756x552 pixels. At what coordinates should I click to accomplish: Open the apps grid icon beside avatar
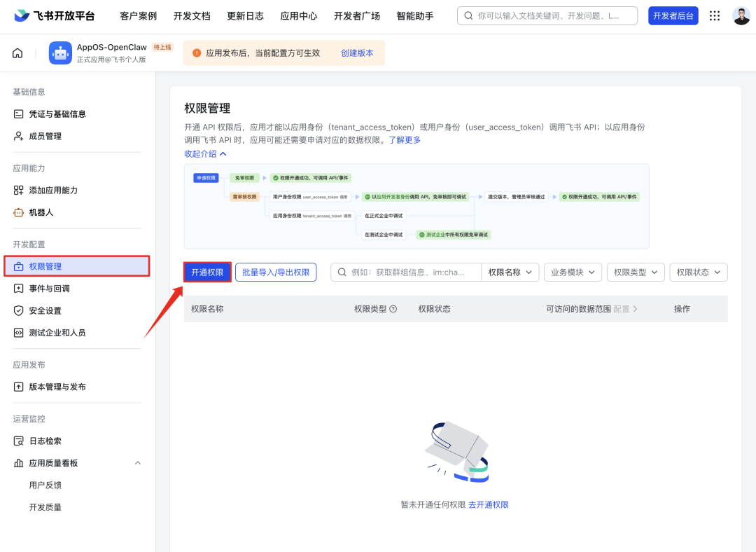point(715,15)
